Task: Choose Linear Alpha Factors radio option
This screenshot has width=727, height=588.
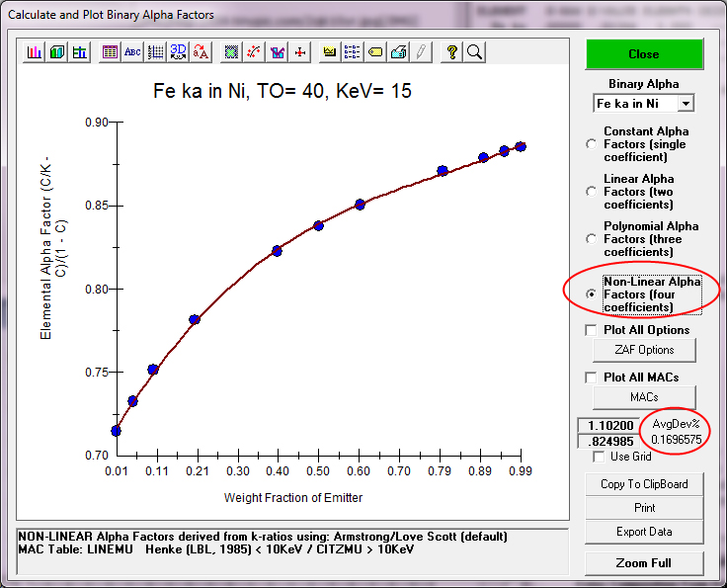Action: point(592,192)
